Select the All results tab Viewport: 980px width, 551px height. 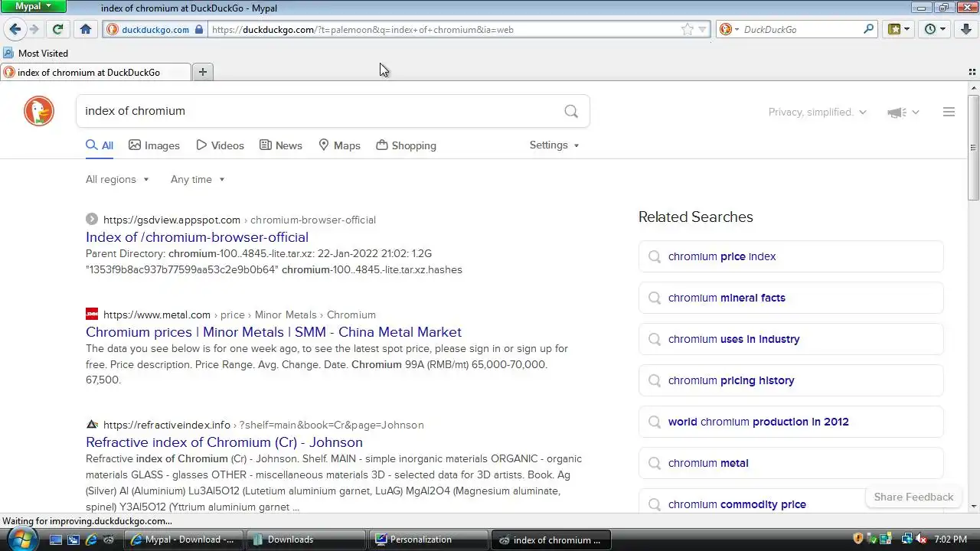click(100, 145)
